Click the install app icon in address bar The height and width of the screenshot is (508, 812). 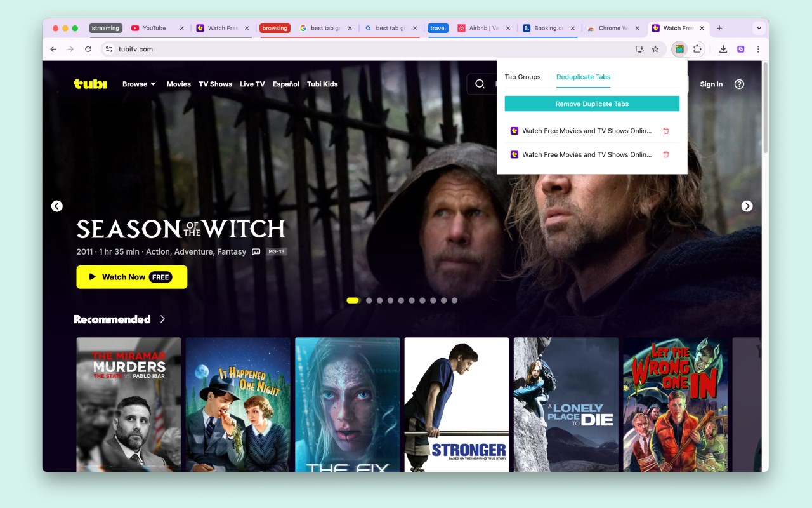639,49
